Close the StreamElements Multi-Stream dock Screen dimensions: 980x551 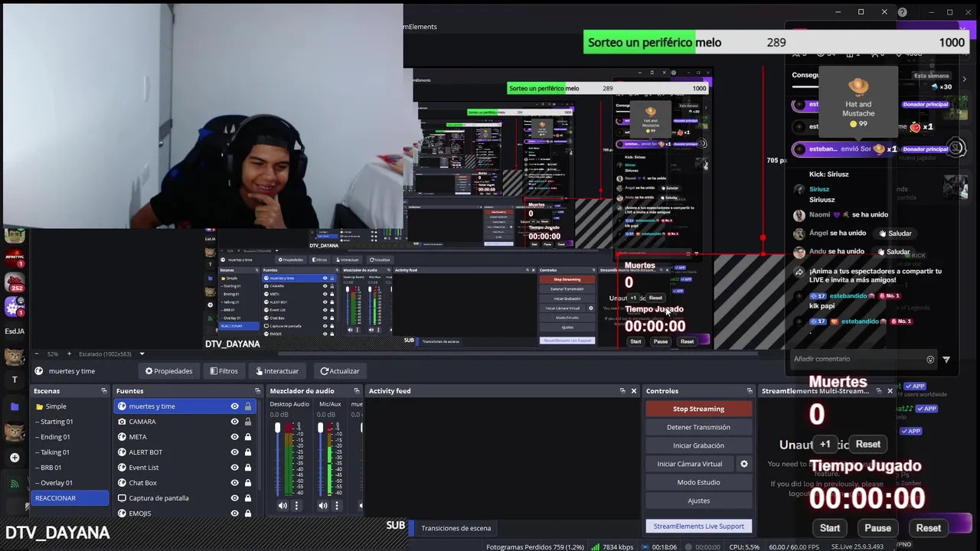pyautogui.click(x=890, y=391)
